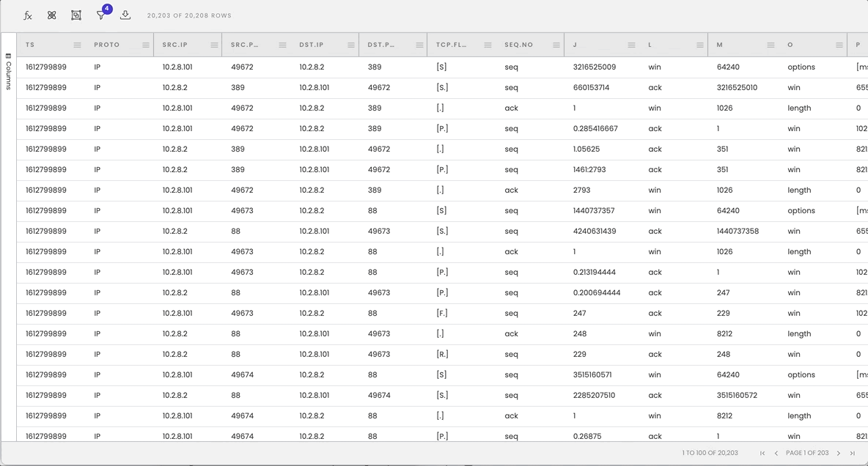Open the filter icon with badge 4

click(x=101, y=15)
